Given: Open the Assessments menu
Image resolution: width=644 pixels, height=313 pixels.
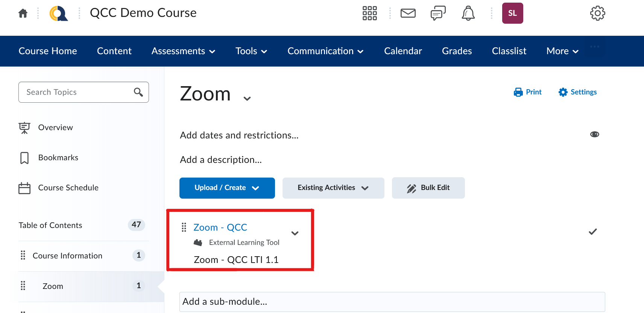Looking at the screenshot, I should pos(184,51).
